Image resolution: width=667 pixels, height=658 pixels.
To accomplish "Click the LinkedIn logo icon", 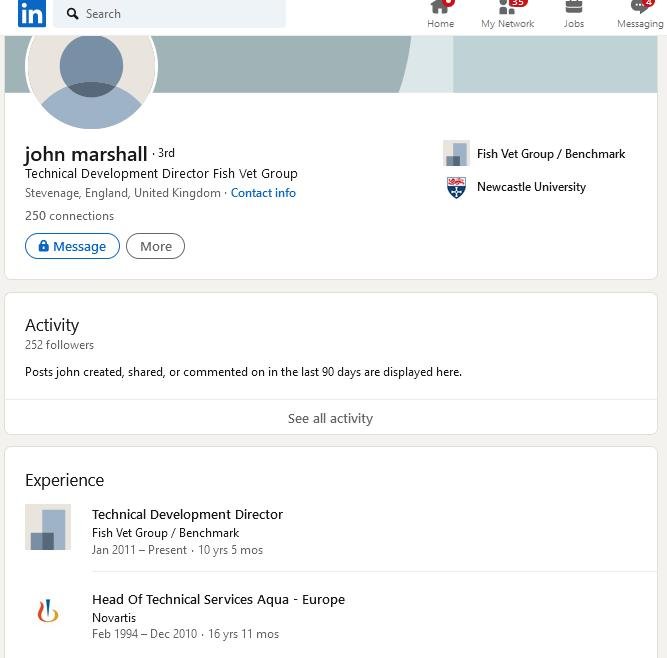I will tap(32, 13).
